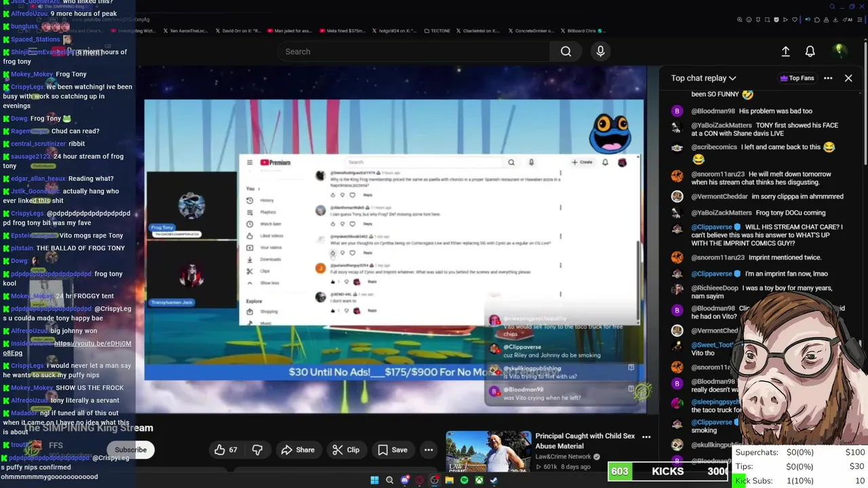Viewport: 868px width, 488px height.
Task: Open the upload/create arrow icon
Action: click(785, 52)
